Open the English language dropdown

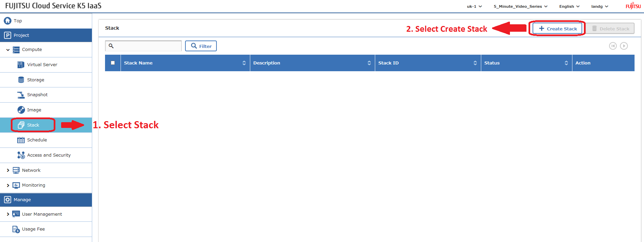(569, 6)
